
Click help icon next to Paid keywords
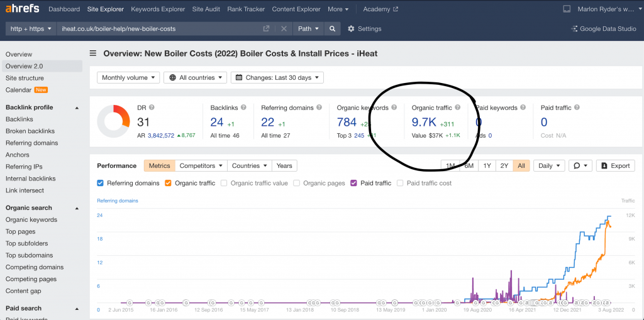tap(523, 108)
